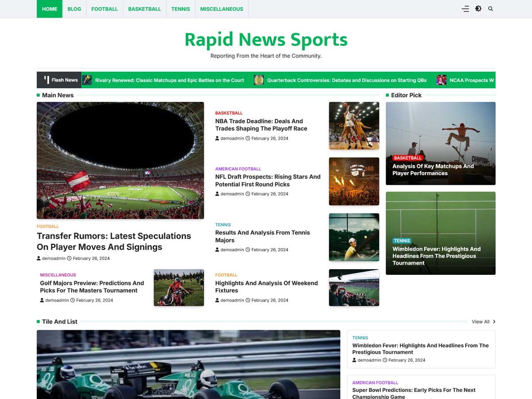Open Formula racing car tile image
Image resolution: width=532 pixels, height=399 pixels.
pos(188,364)
